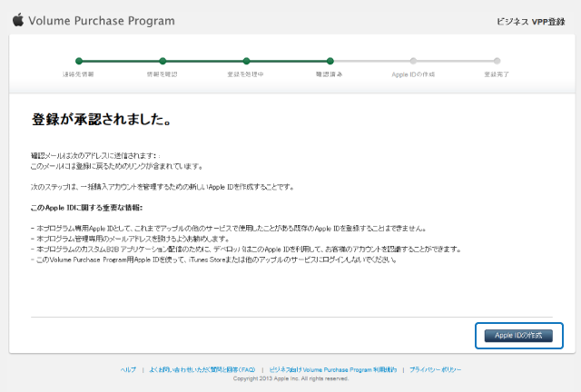Click the second progress step dot (情報を確認)

[162, 61]
